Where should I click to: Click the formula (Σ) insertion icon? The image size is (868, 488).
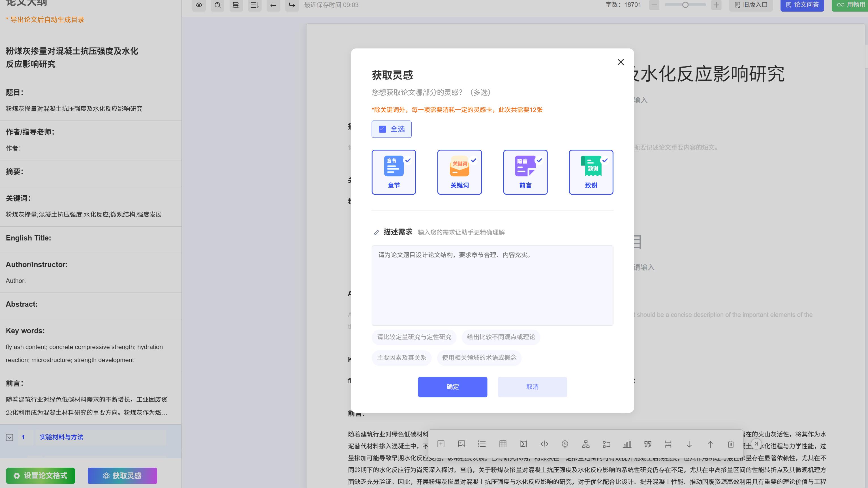(523, 444)
